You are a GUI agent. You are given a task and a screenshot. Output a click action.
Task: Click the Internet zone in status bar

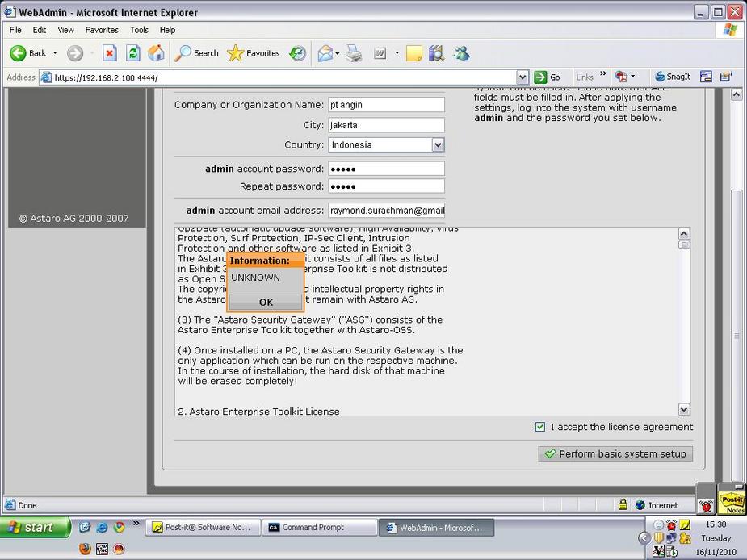tap(657, 505)
